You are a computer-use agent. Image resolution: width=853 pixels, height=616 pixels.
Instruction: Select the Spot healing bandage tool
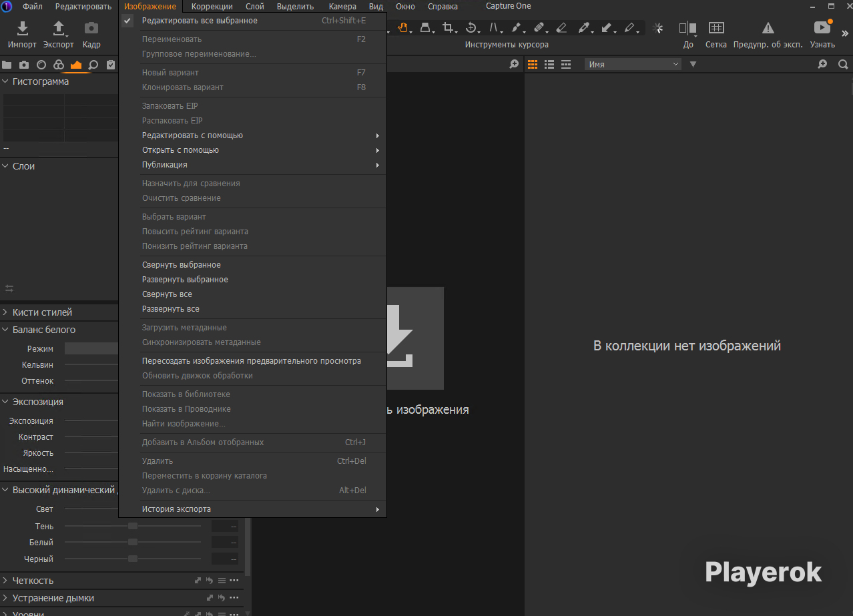pyautogui.click(x=539, y=28)
